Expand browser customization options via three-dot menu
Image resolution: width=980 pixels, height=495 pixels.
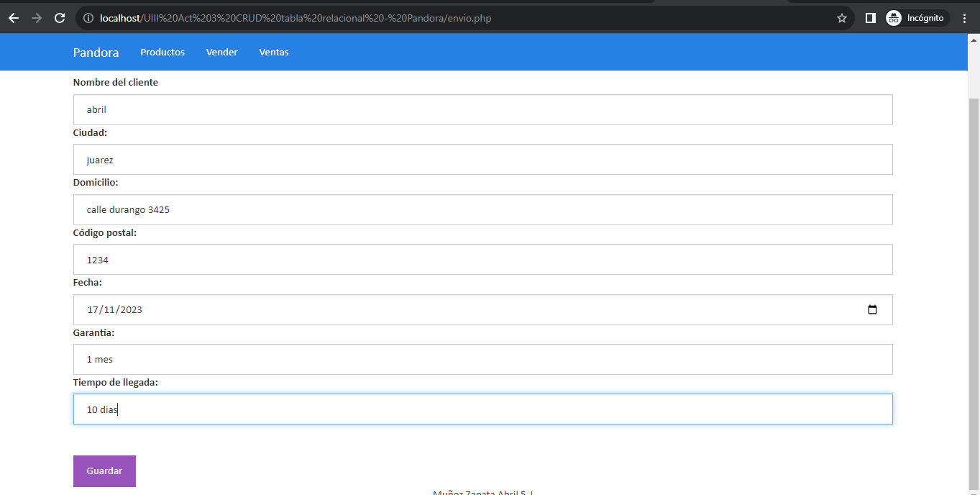pos(964,18)
